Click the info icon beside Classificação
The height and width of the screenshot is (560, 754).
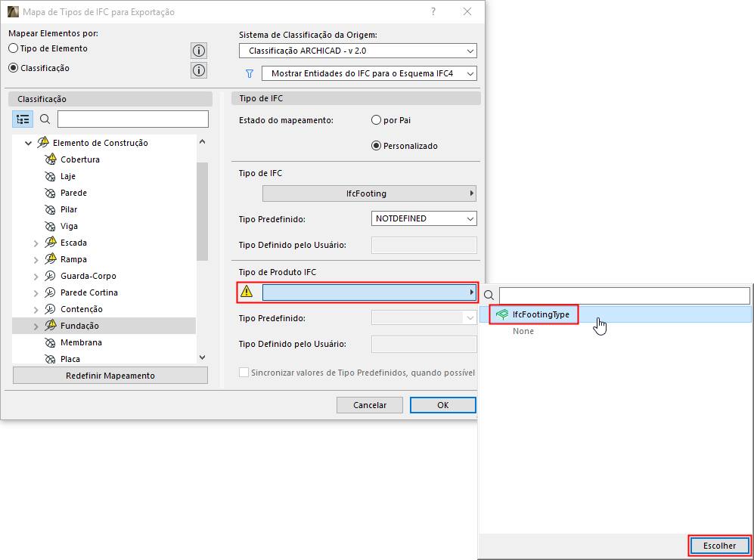pos(199,70)
